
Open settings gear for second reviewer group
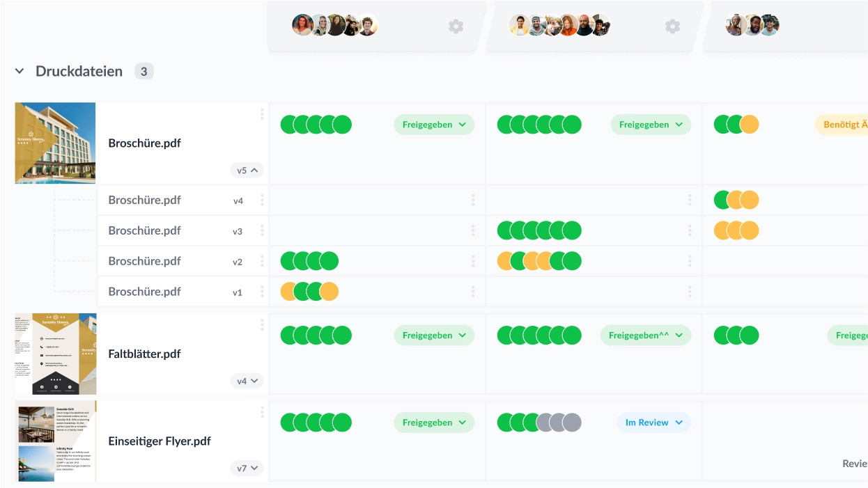(x=672, y=26)
